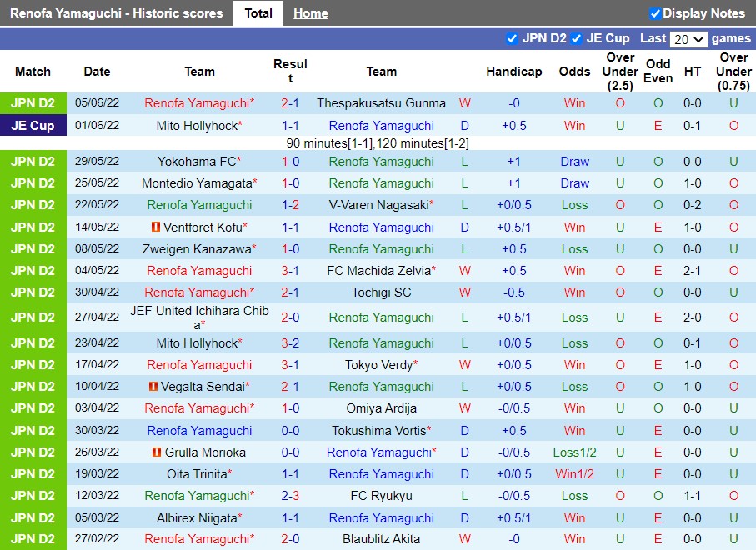This screenshot has height=550, width=756.
Task: Select the Mito Hollyhock row date 01/06/22
Action: click(97, 125)
